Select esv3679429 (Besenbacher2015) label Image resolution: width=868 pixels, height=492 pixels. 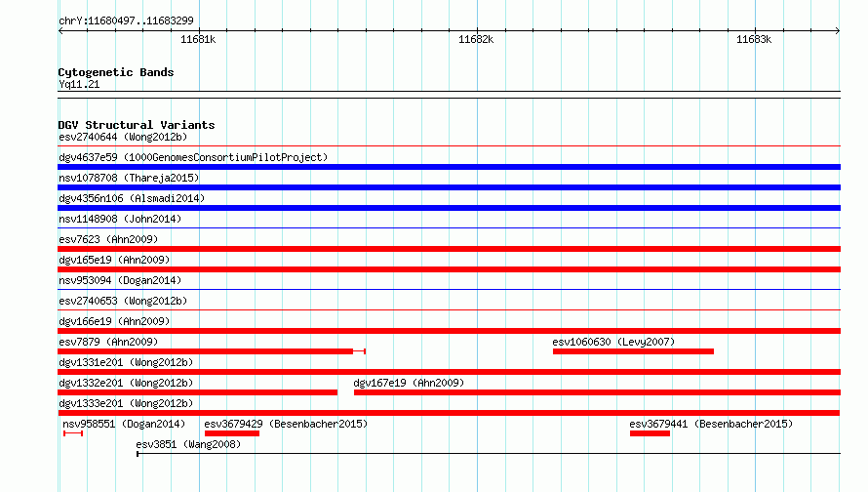286,424
